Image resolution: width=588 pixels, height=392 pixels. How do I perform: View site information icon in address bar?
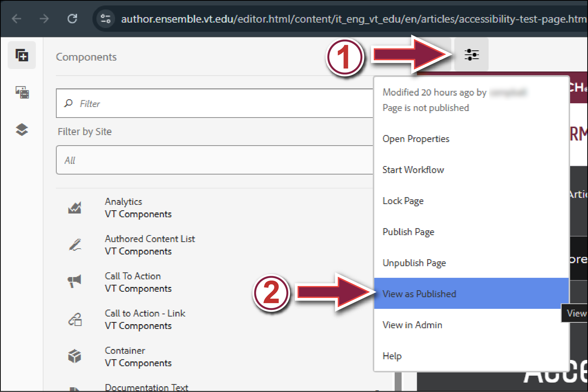click(106, 19)
